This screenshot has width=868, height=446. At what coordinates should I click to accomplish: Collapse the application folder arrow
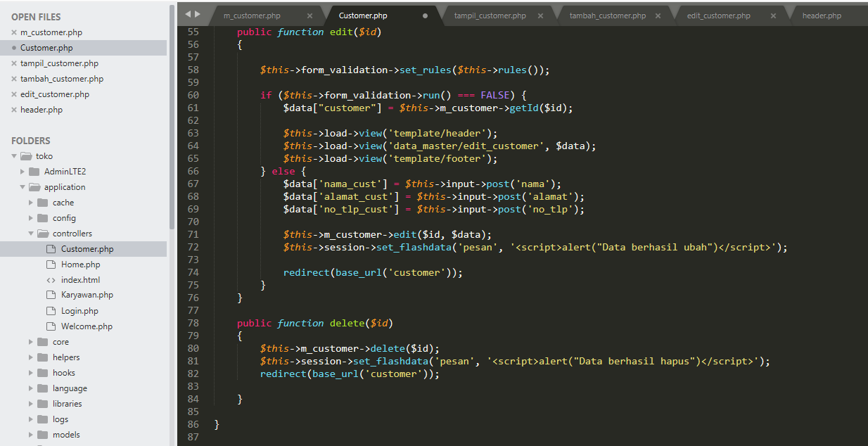coord(23,187)
